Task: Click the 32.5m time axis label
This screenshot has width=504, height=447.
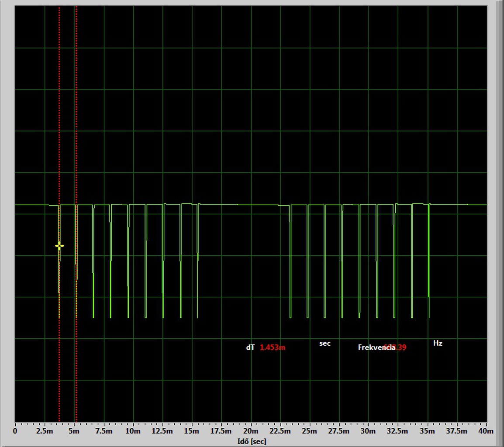Action: point(397,431)
